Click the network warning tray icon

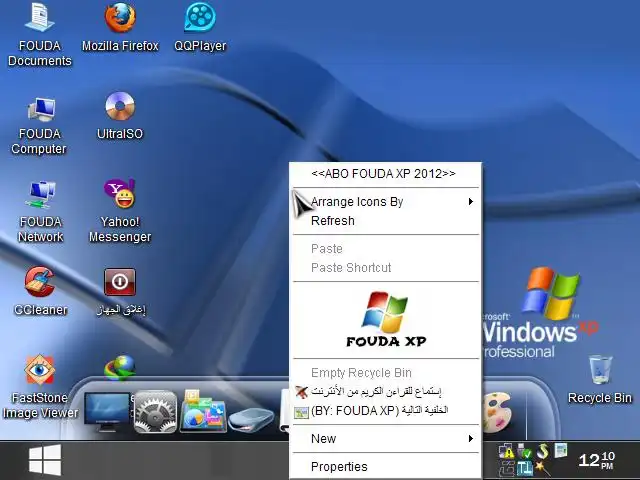tap(507, 451)
